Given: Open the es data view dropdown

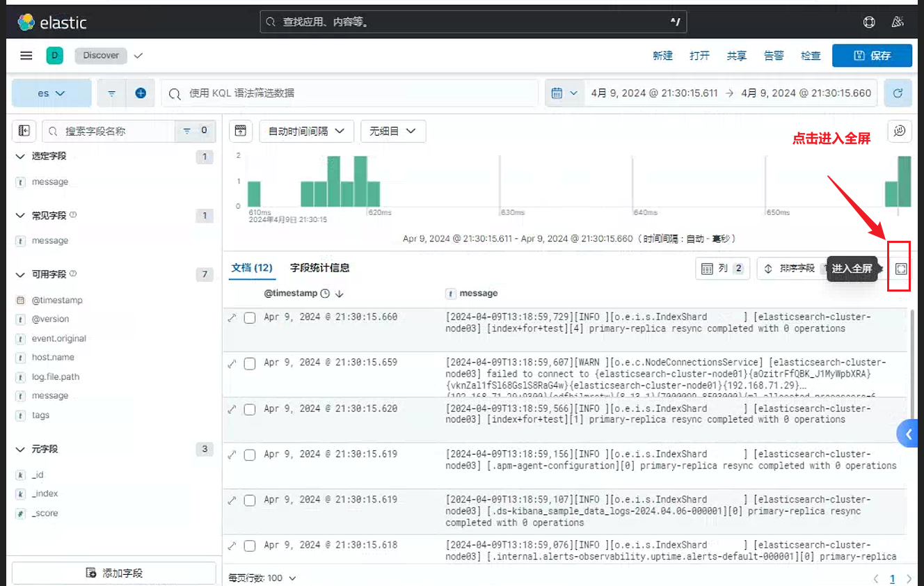Looking at the screenshot, I should point(51,93).
